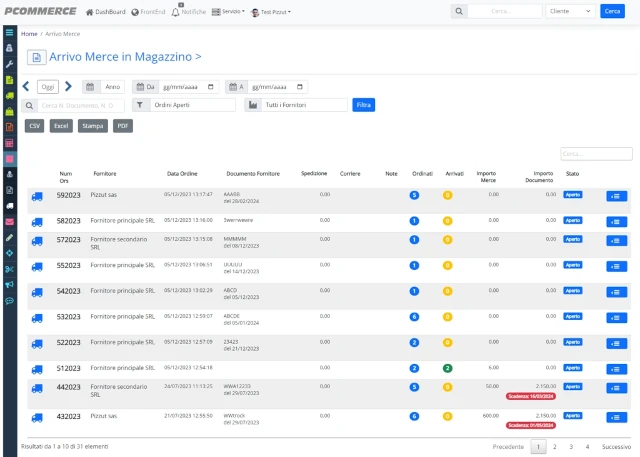Click the Filtra button
The width and height of the screenshot is (640, 457).
(x=363, y=105)
